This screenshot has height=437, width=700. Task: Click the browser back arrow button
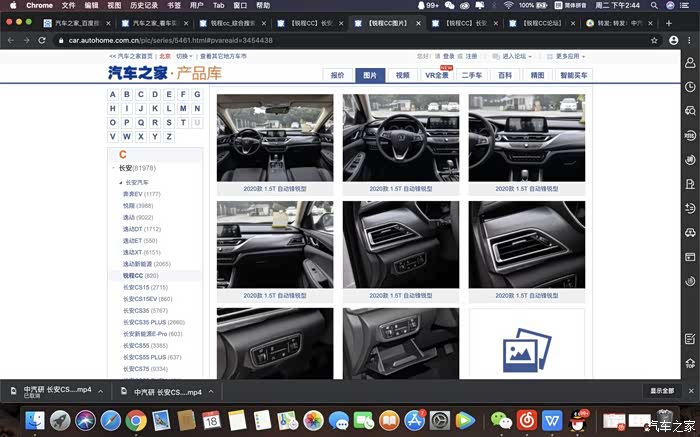(11, 39)
